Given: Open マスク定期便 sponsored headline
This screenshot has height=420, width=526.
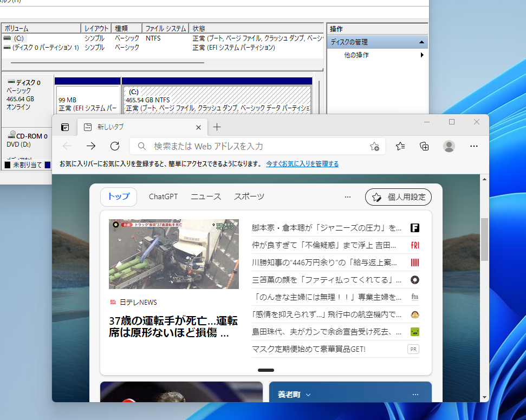Looking at the screenshot, I should (309, 349).
